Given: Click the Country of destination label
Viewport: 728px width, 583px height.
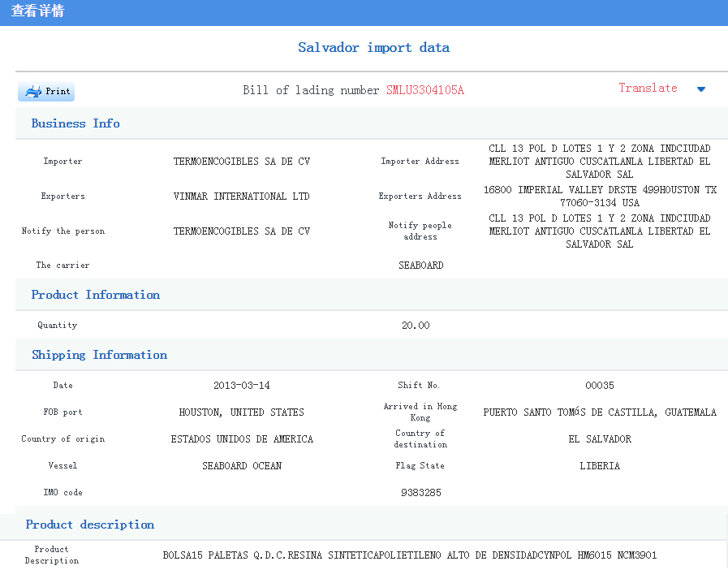Looking at the screenshot, I should click(420, 438).
